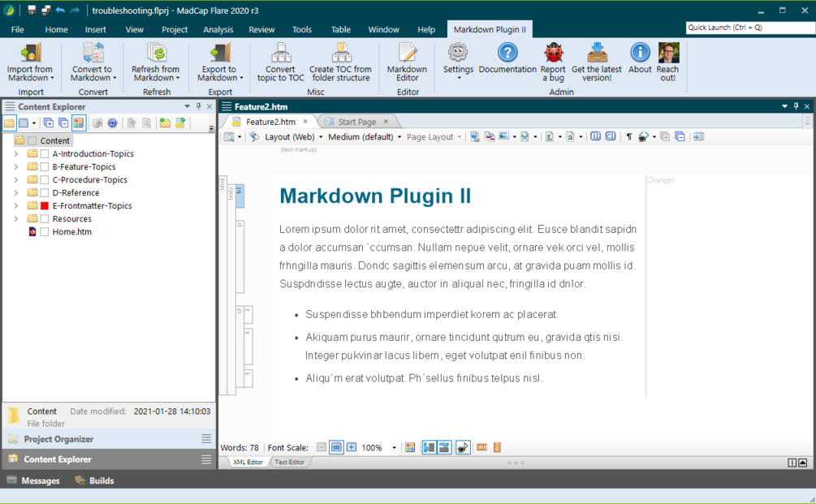Open the Markdown Editor
Viewport: 816px width, 504px height.
(407, 62)
